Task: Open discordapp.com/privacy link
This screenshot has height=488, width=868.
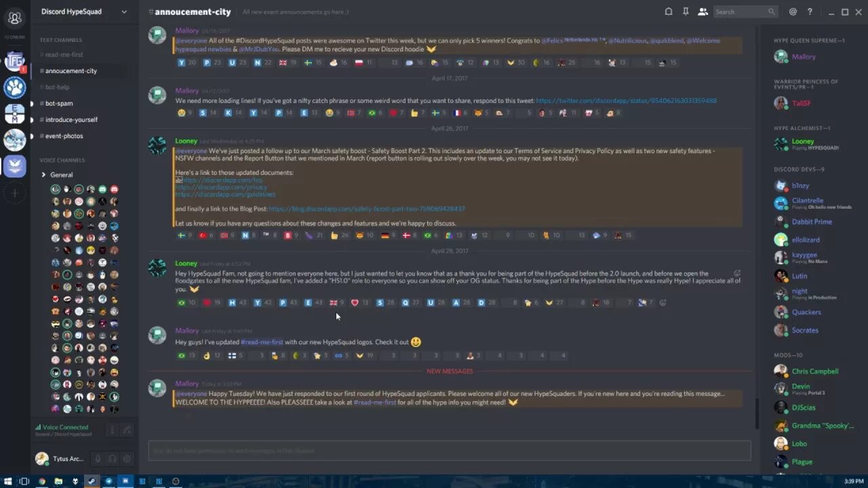Action: [x=221, y=187]
